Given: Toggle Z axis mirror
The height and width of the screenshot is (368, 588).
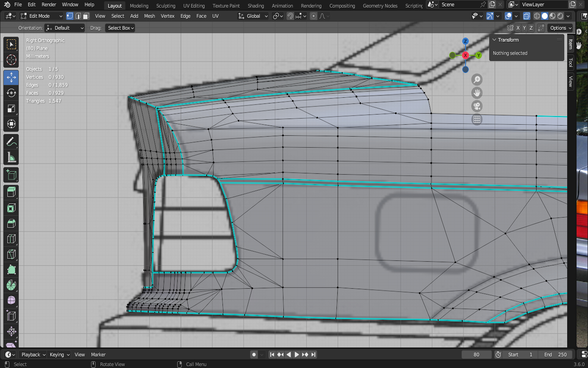Looking at the screenshot, I should click(531, 28).
